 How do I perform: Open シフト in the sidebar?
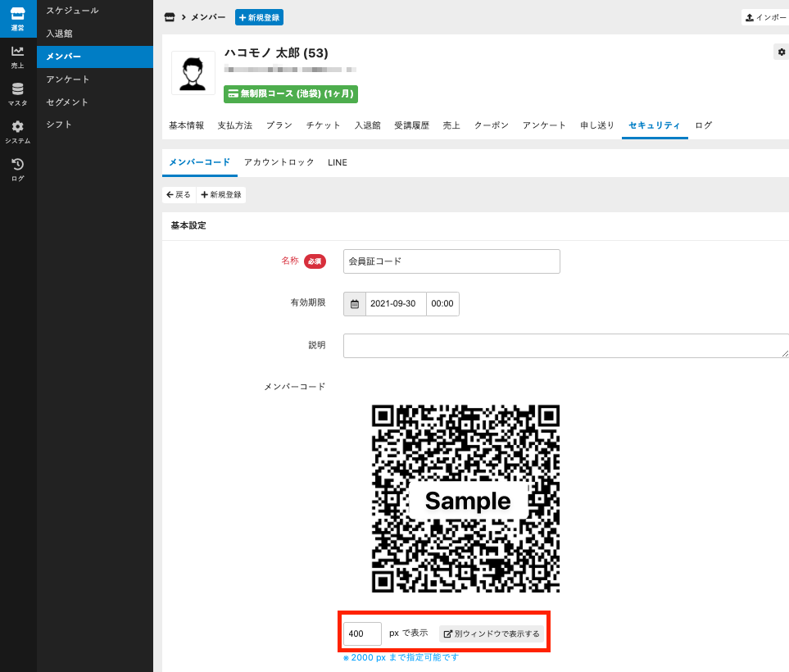click(x=59, y=125)
